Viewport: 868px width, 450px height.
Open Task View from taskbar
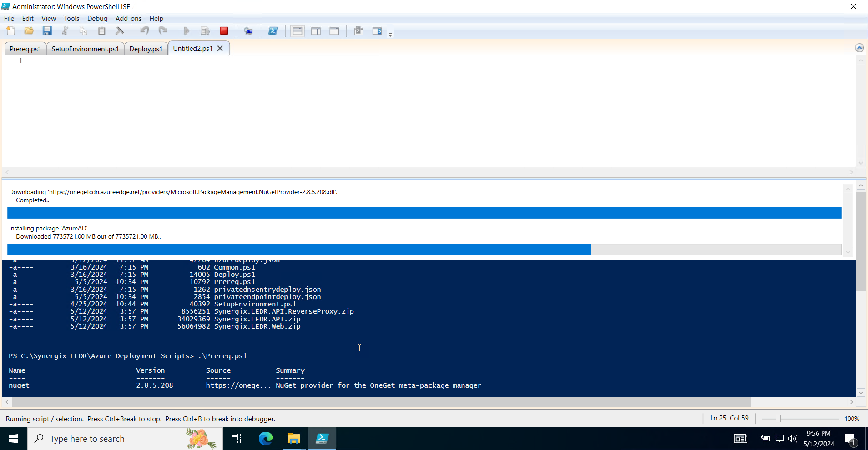(x=237, y=439)
